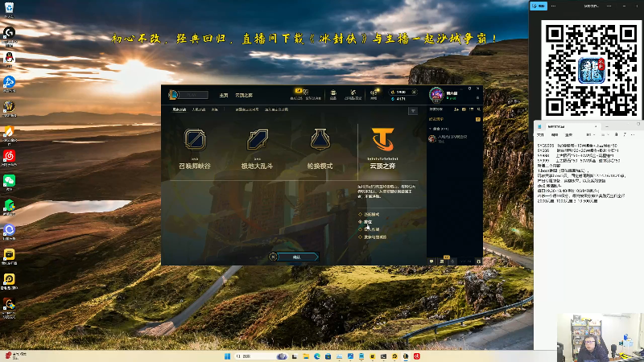
Task: Open the store icon with notification dot
Action: tap(374, 93)
